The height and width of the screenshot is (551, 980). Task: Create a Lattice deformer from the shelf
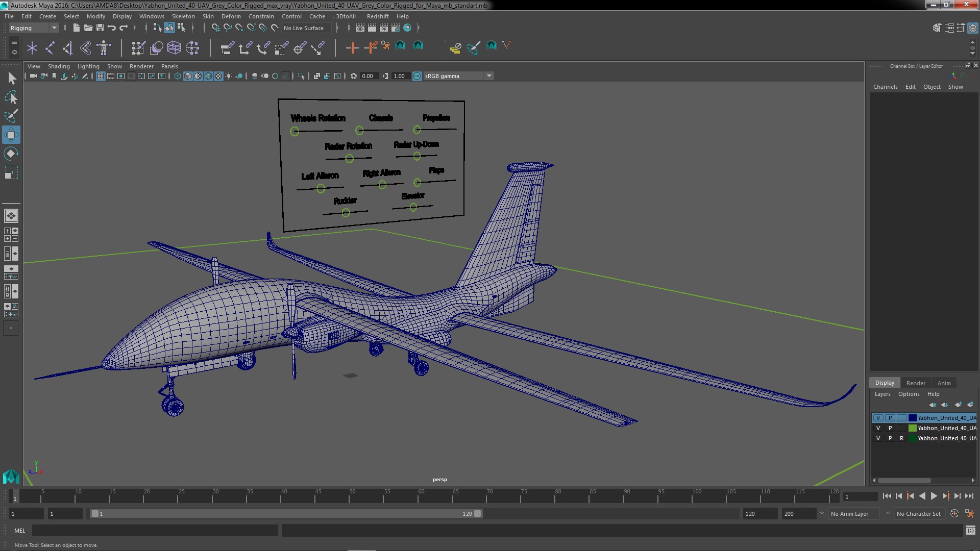click(x=174, y=48)
